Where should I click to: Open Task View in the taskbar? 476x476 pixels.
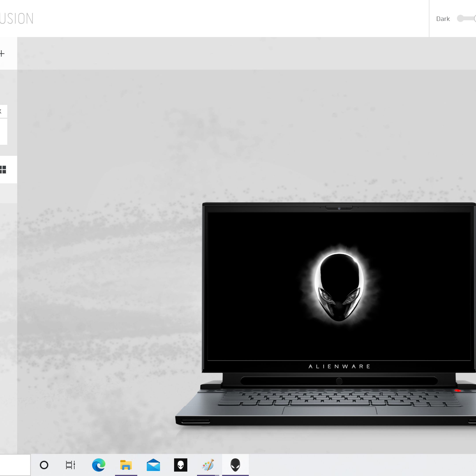71,465
